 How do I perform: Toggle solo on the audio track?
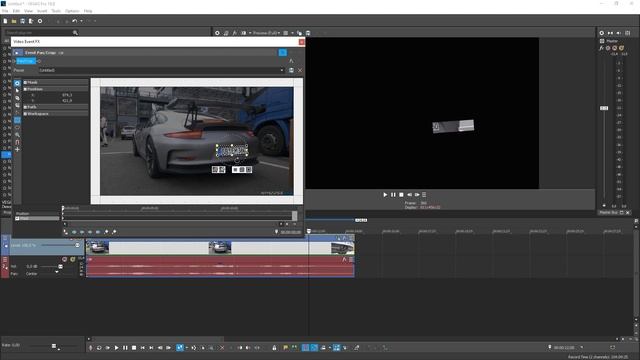tap(73, 260)
